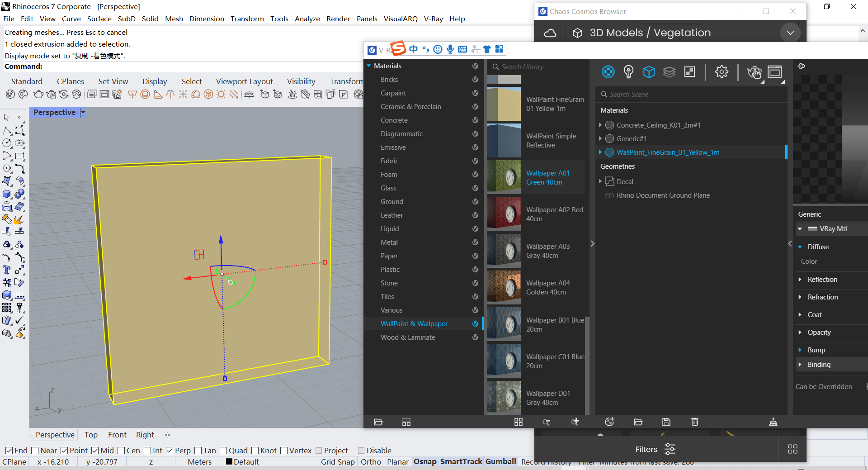Click the save material floppy disk icon
868x470 pixels.
point(666,422)
